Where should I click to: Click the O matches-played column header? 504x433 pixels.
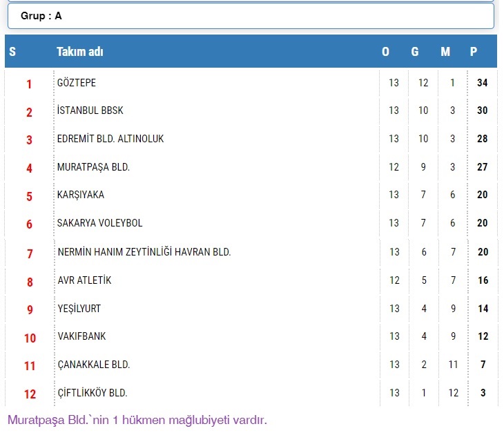click(385, 52)
